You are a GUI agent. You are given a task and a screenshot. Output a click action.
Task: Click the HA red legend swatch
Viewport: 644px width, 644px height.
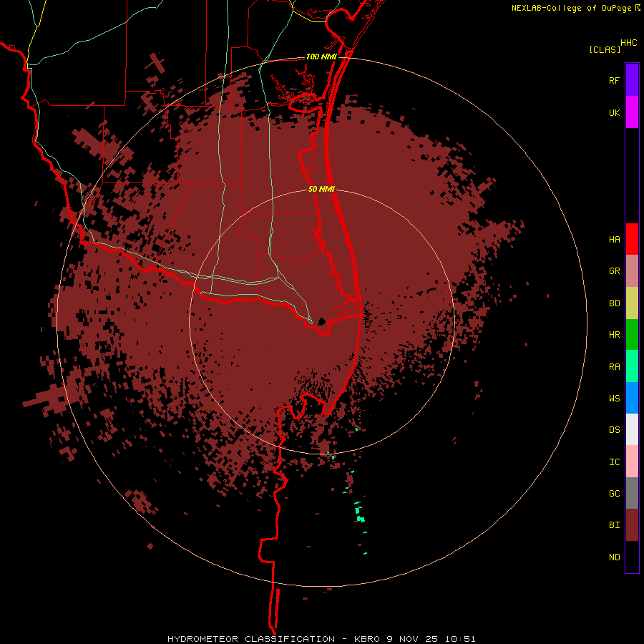(632, 239)
